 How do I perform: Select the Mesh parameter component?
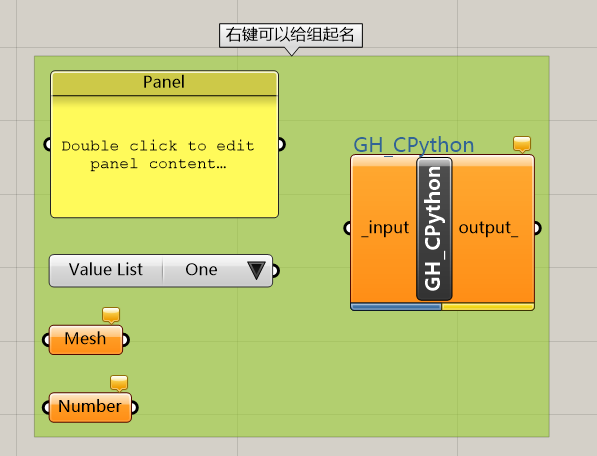point(86,340)
